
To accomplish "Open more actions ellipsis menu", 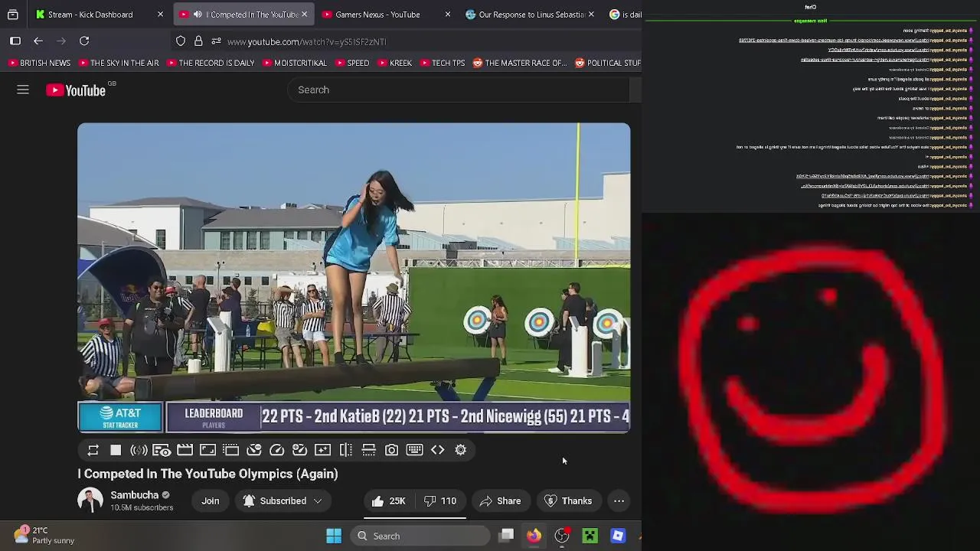I will pyautogui.click(x=619, y=500).
